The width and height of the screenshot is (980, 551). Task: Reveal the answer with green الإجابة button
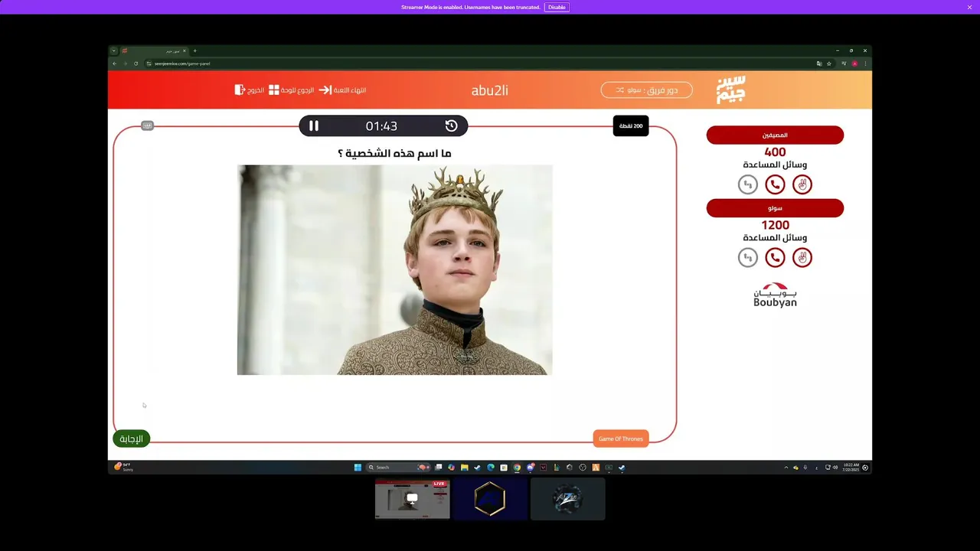131,439
